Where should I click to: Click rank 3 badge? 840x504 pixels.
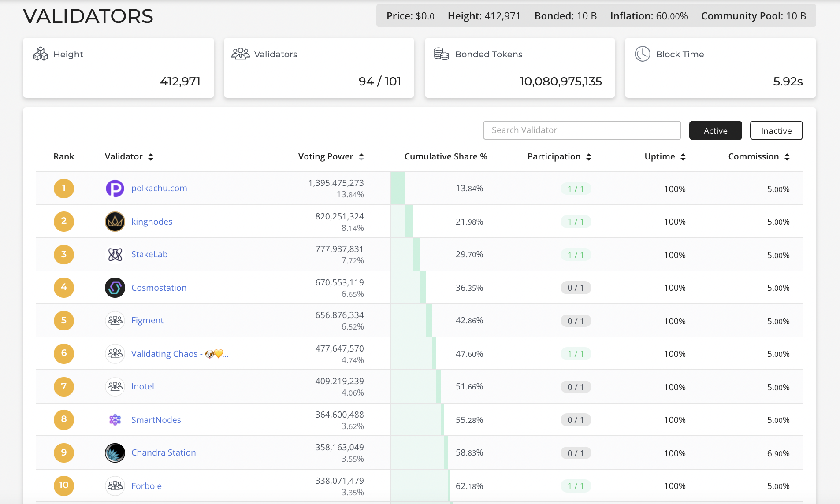point(64,255)
